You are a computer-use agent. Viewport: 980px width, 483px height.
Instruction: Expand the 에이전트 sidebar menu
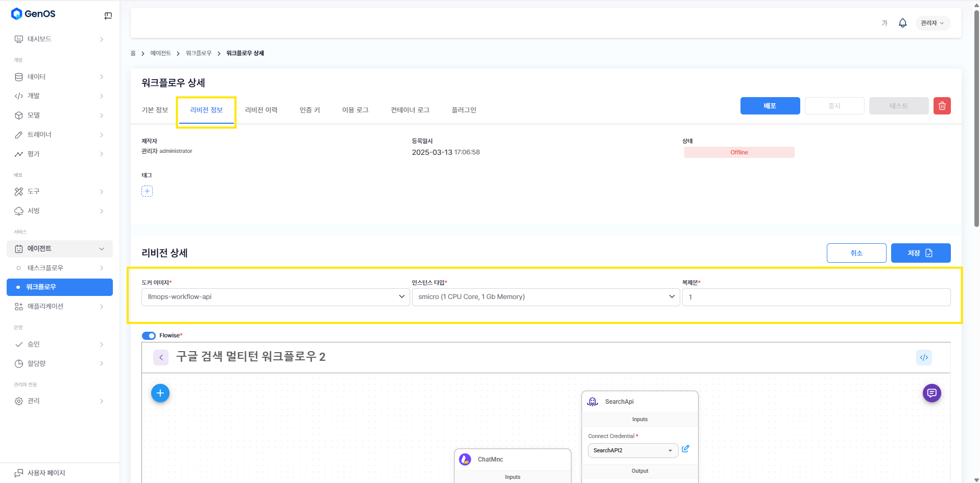tap(60, 249)
